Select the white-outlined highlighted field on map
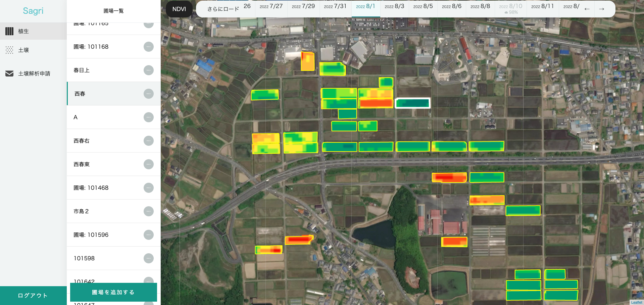 pos(412,103)
